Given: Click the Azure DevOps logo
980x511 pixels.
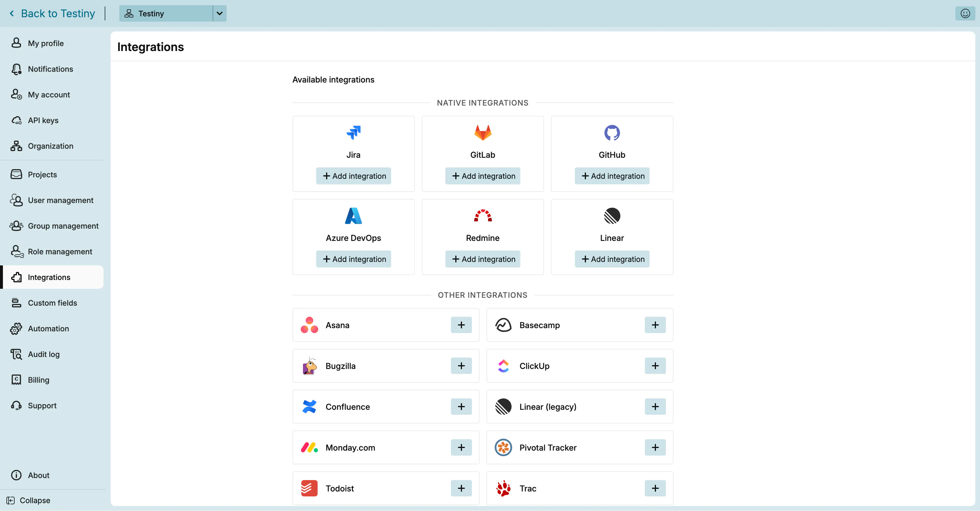Looking at the screenshot, I should [x=353, y=216].
